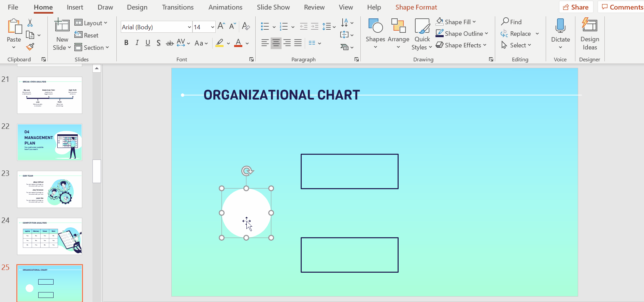Viewport: 644px width, 302px height.
Task: Click Increase Font Size icon
Action: click(x=221, y=26)
